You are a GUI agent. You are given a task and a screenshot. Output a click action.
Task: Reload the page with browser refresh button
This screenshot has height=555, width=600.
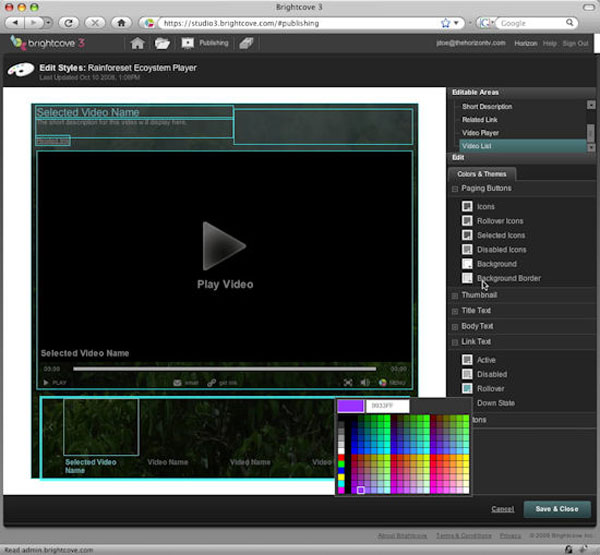69,23
